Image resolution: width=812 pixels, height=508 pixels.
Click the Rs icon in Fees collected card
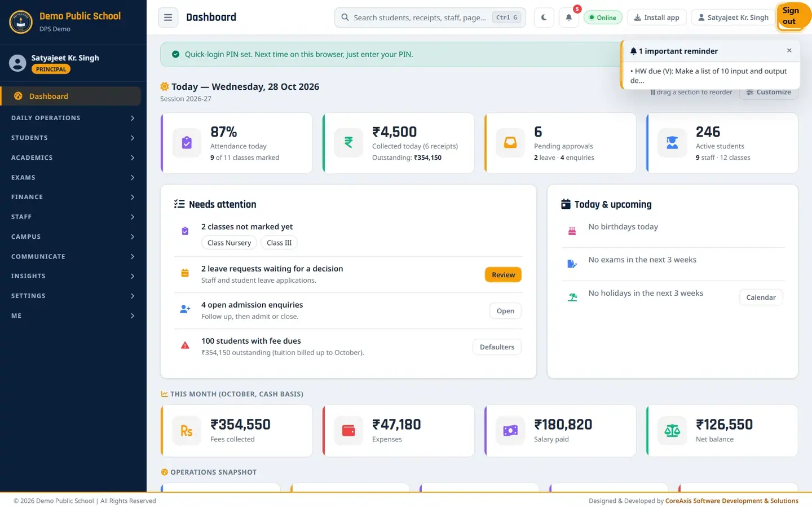click(187, 431)
